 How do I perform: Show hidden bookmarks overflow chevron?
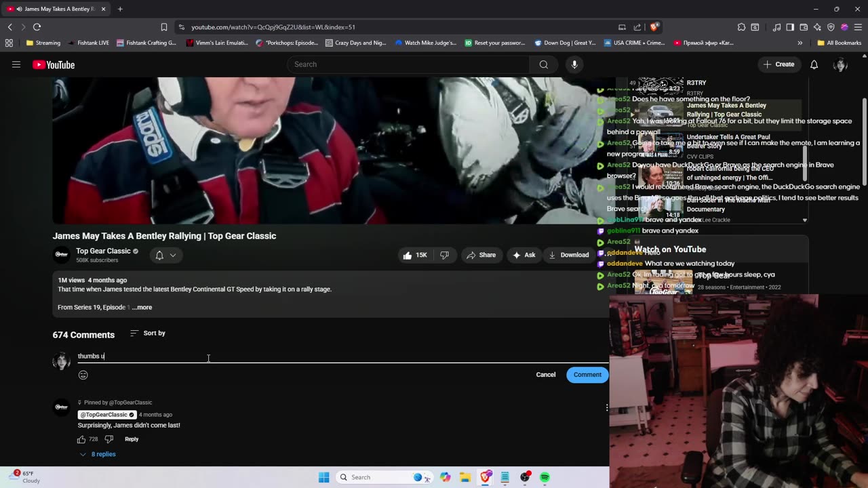pos(800,43)
